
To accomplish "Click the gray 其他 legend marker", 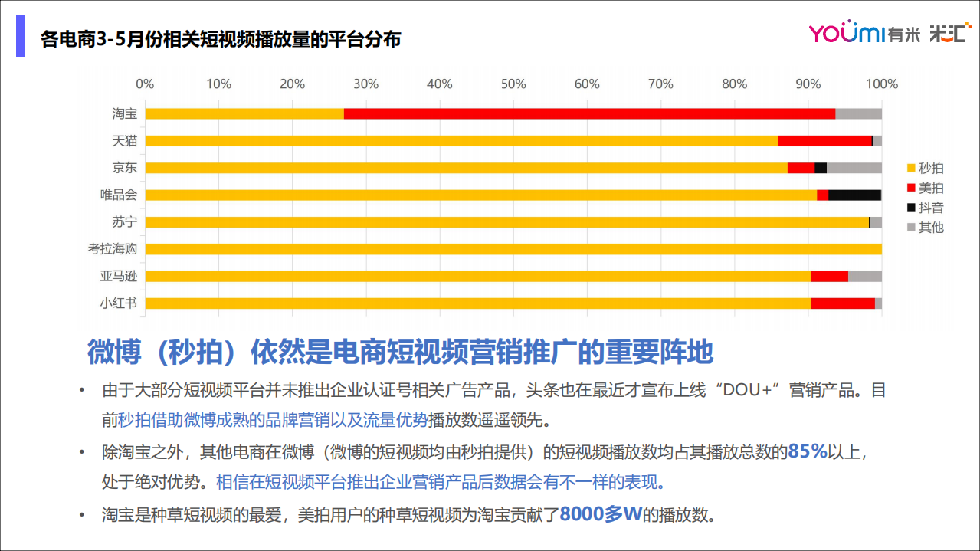I will click(912, 228).
